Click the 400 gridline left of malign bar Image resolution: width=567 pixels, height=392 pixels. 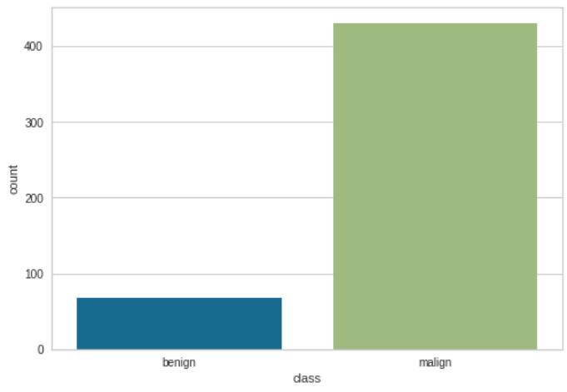pyautogui.click(x=192, y=47)
